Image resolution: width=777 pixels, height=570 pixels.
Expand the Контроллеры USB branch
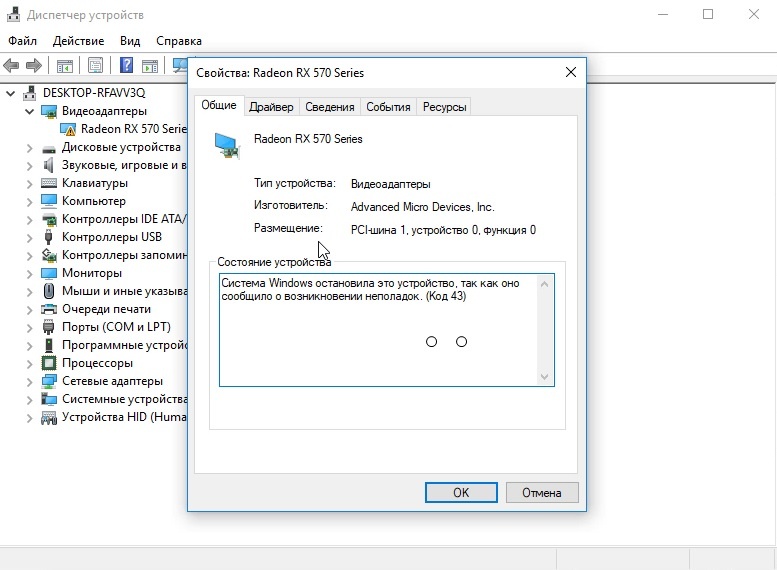pyautogui.click(x=30, y=238)
